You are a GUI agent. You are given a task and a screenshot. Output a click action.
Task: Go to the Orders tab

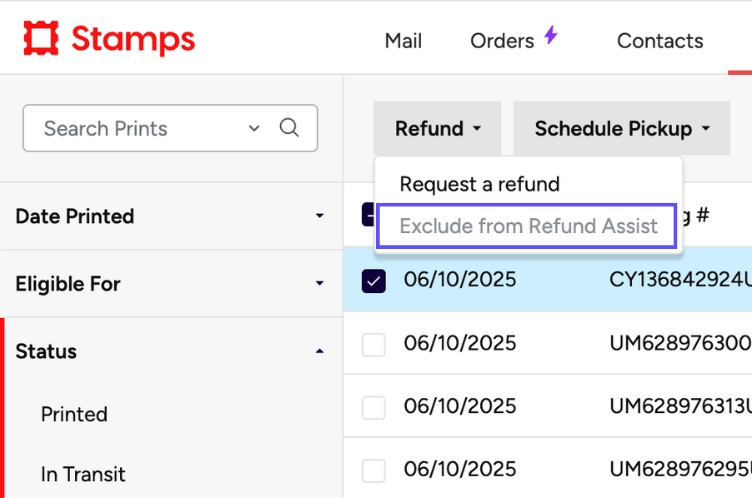(502, 41)
